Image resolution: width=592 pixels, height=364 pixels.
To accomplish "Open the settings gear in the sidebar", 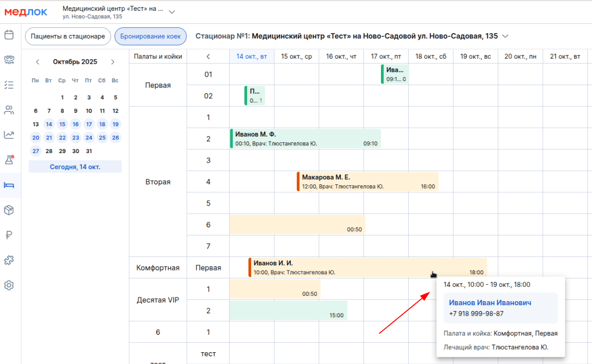I will 9,285.
